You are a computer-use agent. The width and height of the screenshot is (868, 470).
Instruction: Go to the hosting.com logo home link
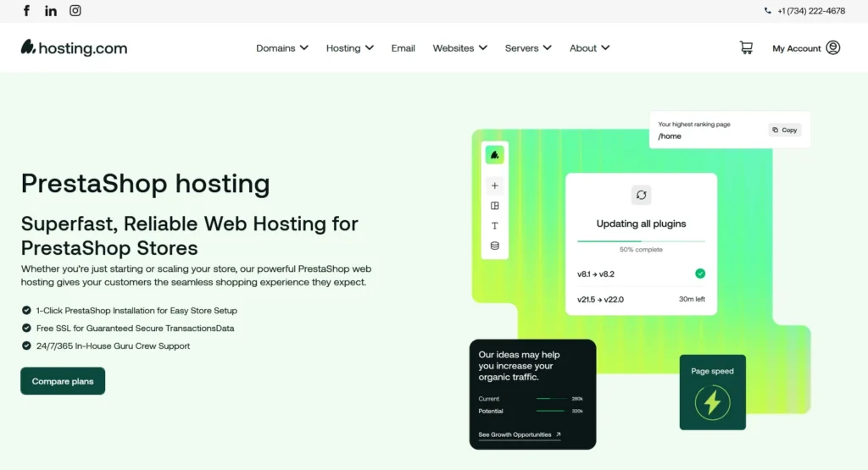75,47
